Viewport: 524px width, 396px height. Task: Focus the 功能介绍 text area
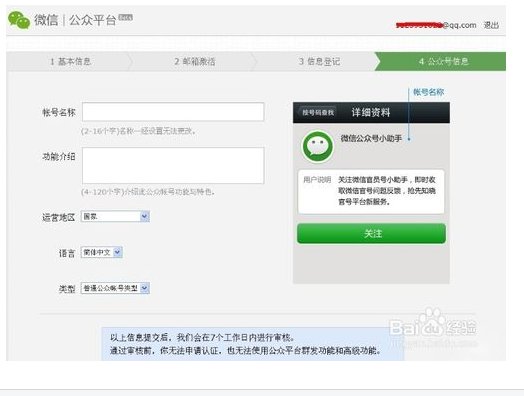point(173,165)
